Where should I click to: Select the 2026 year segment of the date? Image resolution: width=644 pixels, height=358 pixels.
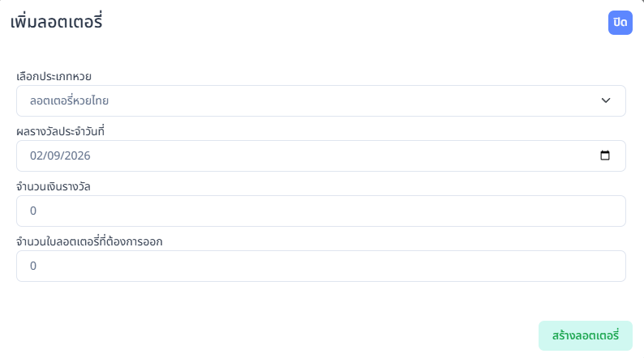pyautogui.click(x=79, y=156)
